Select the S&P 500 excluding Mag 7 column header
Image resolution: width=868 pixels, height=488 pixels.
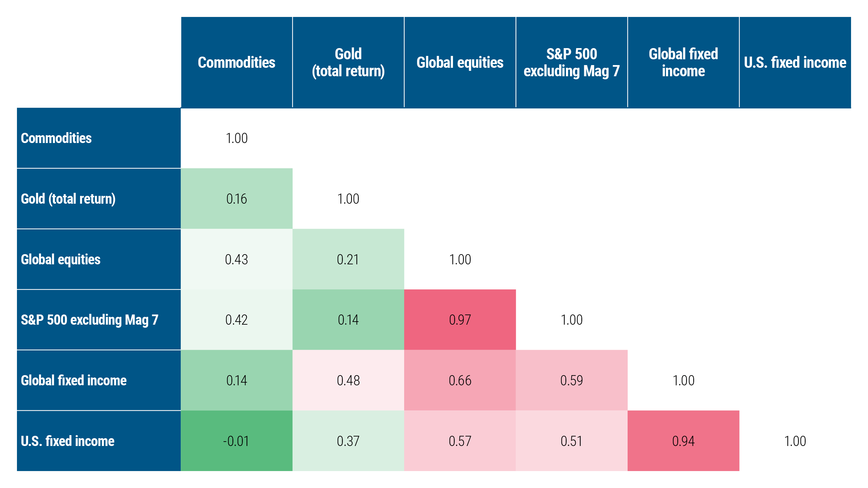pos(572,63)
